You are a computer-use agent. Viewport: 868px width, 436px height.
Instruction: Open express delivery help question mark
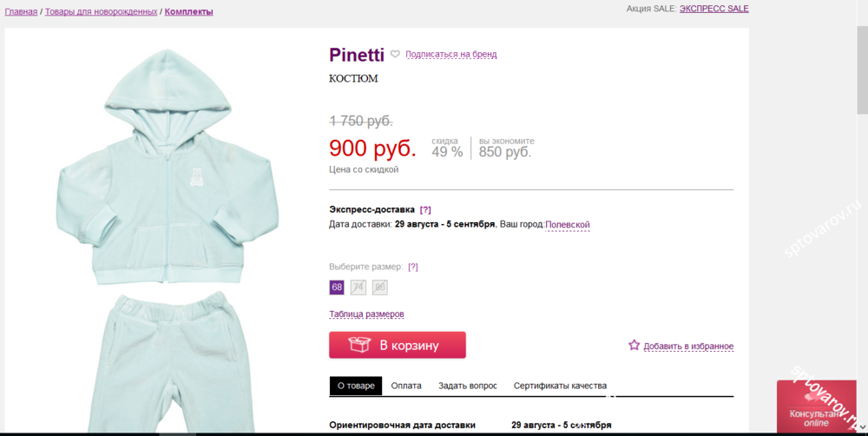(425, 210)
